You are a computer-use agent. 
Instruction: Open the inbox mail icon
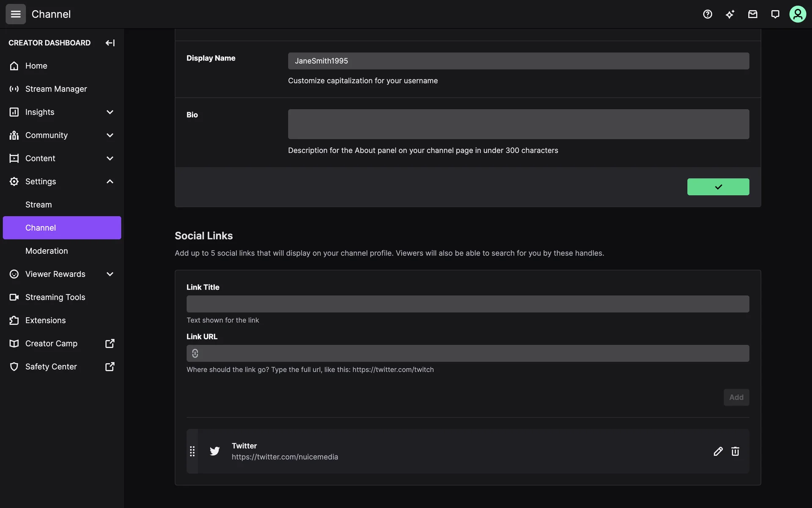click(x=752, y=14)
